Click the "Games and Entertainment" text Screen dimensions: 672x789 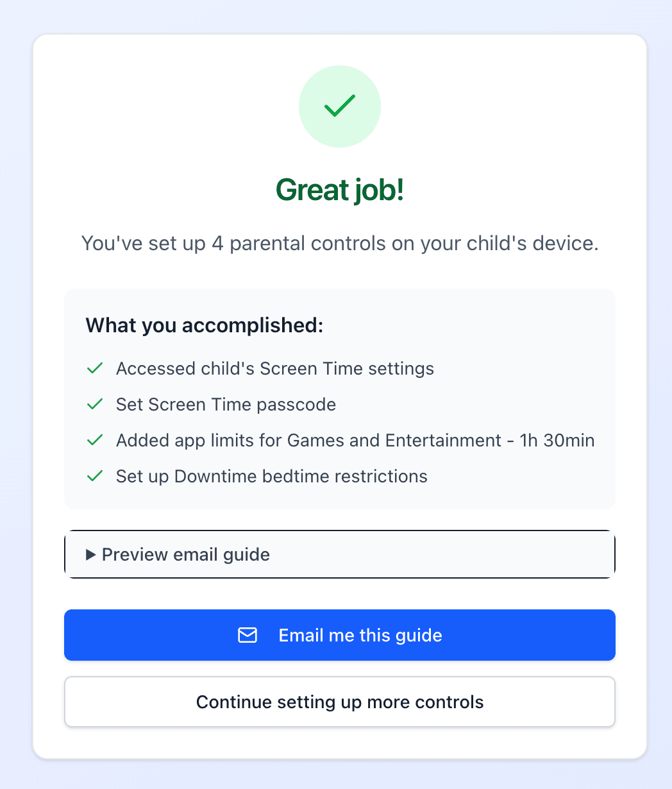click(x=394, y=441)
